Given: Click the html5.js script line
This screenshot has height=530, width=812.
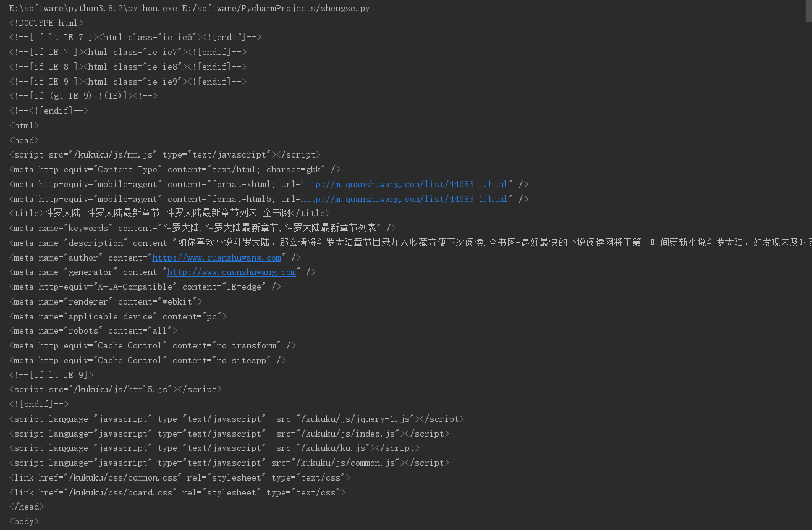Looking at the screenshot, I should click(x=116, y=389).
